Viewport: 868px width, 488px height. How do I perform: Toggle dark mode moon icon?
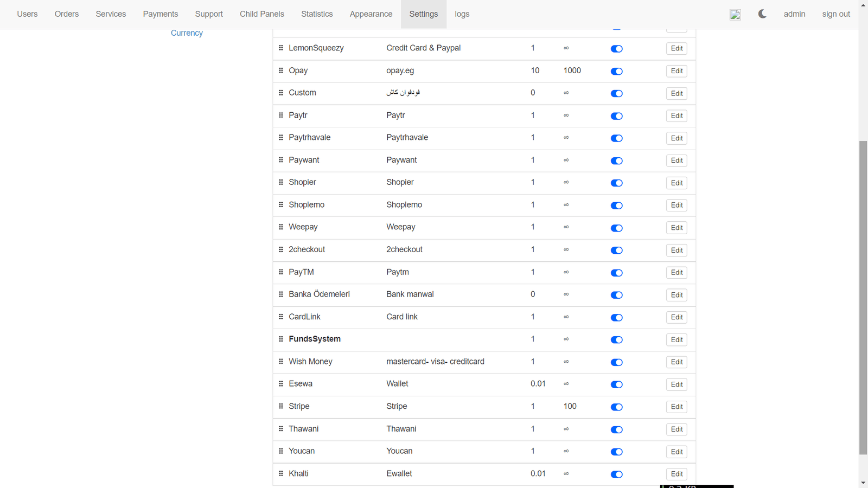pos(762,14)
